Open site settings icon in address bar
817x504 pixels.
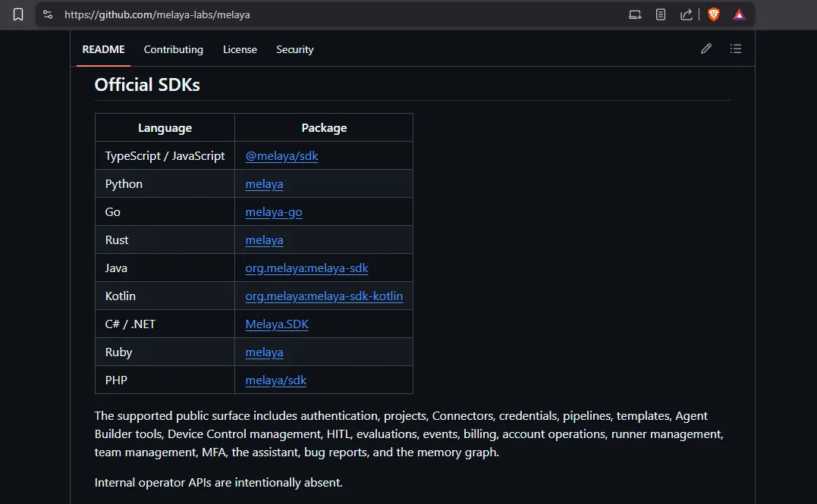point(48,14)
